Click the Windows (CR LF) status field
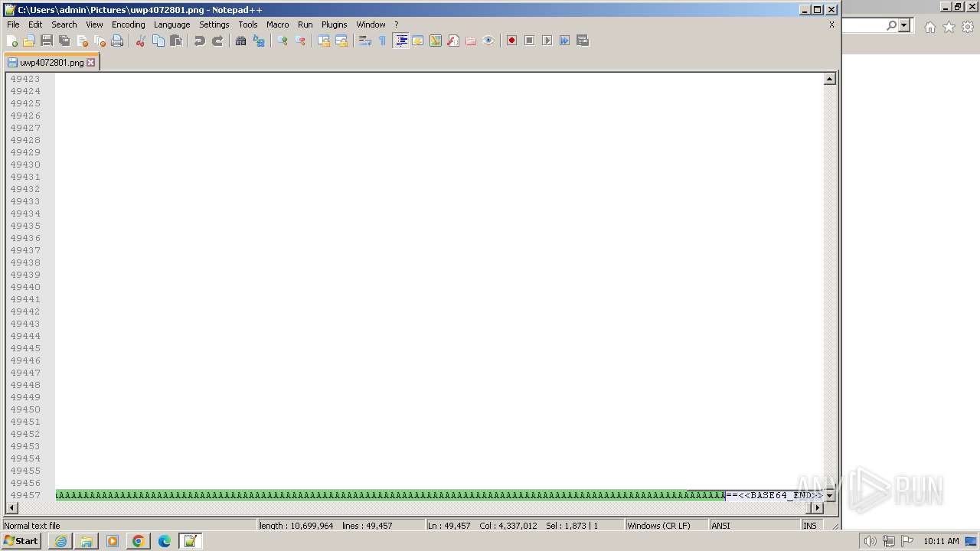The width and height of the screenshot is (980, 551). [x=665, y=526]
